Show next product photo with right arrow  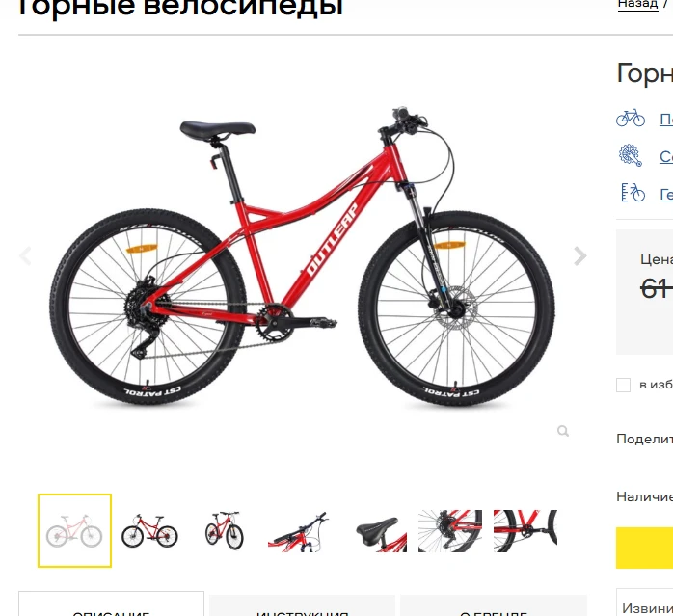[x=579, y=255]
